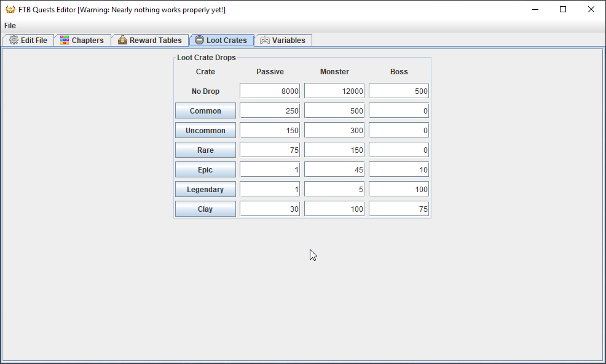Open the Epic crate settings

205,170
